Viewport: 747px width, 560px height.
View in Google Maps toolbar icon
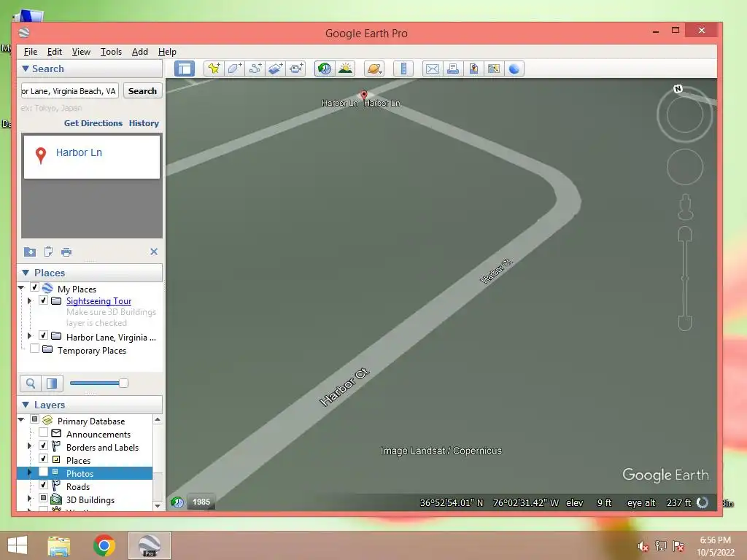point(494,69)
